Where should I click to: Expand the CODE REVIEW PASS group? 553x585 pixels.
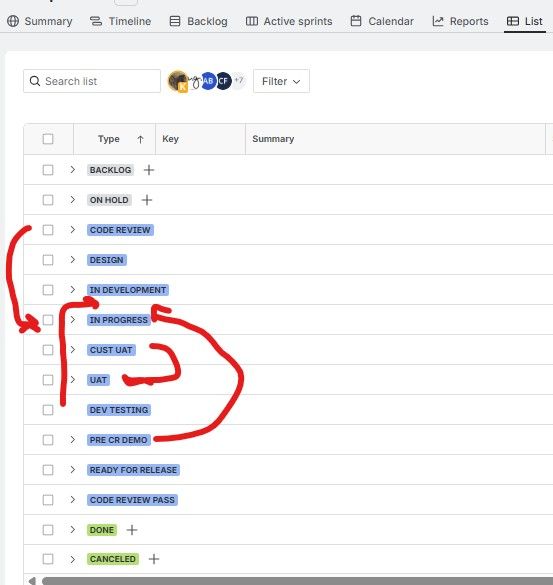[x=72, y=500]
